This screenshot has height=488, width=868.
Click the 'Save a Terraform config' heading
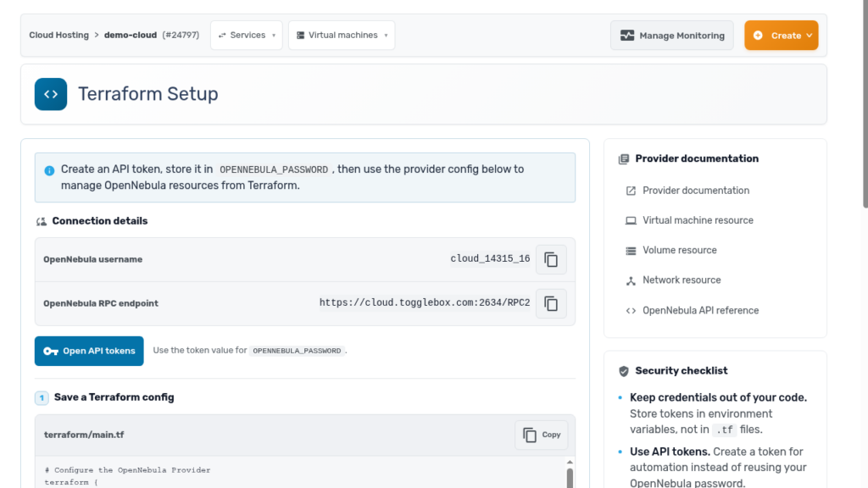tap(114, 397)
